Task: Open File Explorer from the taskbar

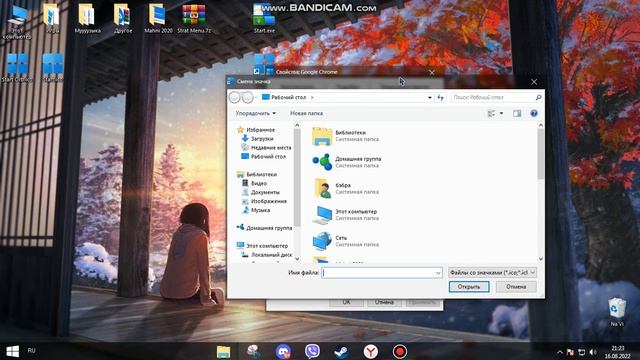Action: tap(223, 351)
